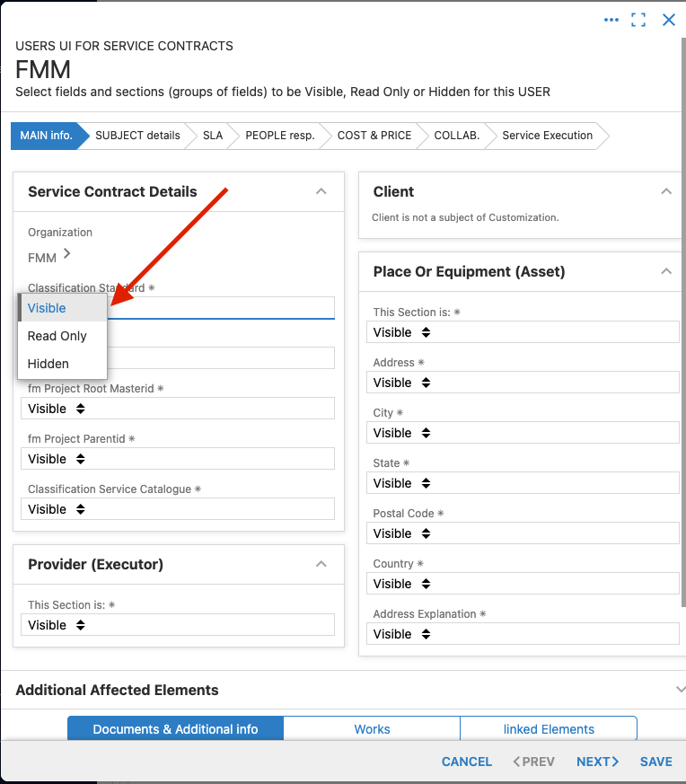686x784 pixels.
Task: Open Classification Service Catalogue visibility dropdown
Action: pyautogui.click(x=178, y=509)
